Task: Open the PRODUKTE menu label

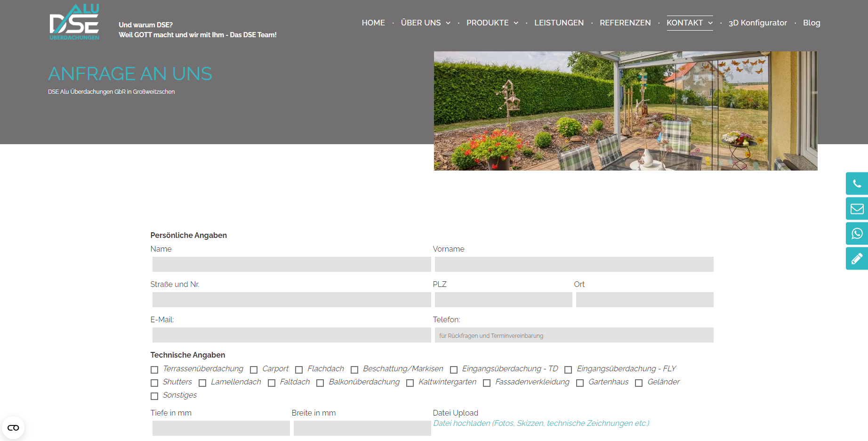Action: [x=488, y=23]
